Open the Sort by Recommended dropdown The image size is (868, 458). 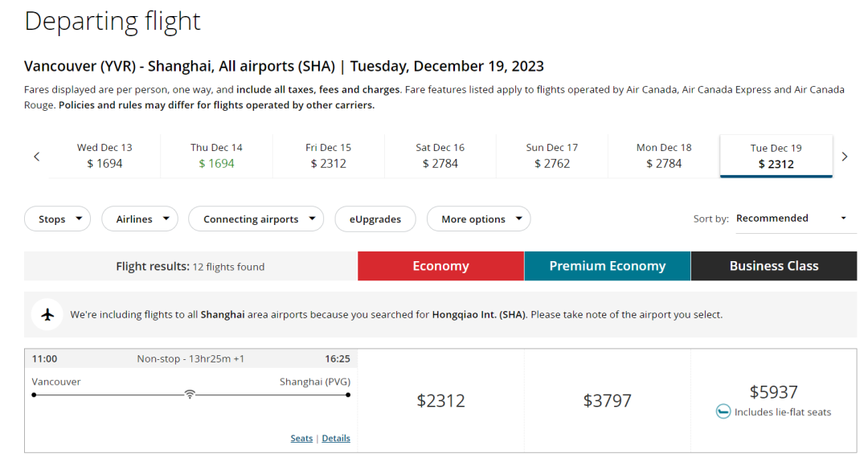tap(796, 219)
